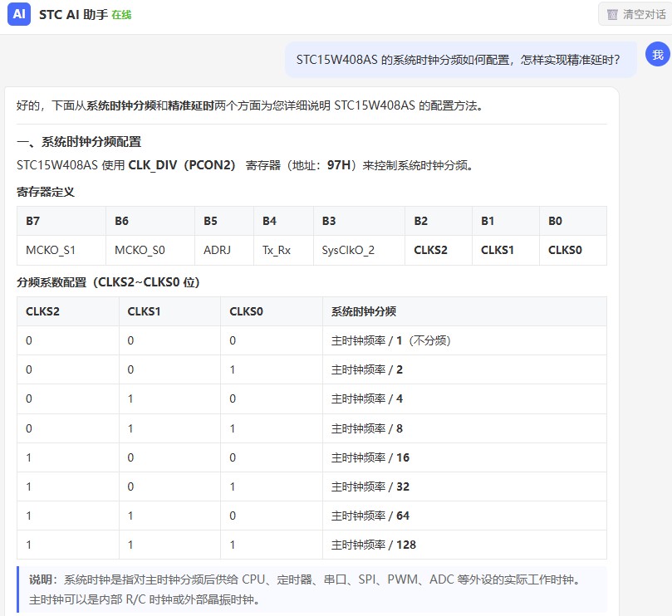The height and width of the screenshot is (616, 672).
Task: Click the 在线 status label
Action: tap(121, 15)
